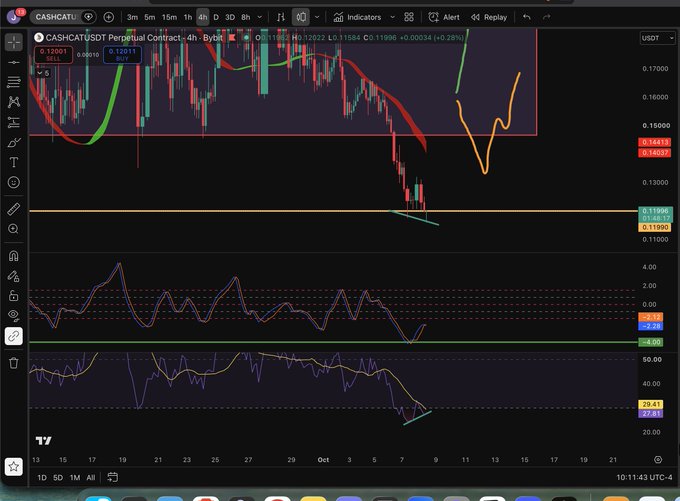The image size is (680, 501).
Task: Open the CASHCATU symbol search
Action: coord(56,17)
